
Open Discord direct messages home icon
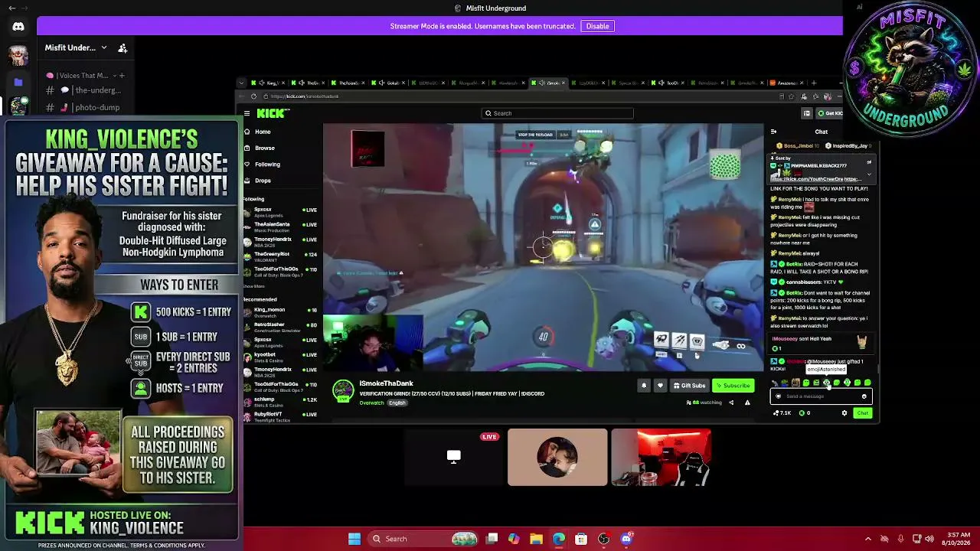tap(18, 27)
